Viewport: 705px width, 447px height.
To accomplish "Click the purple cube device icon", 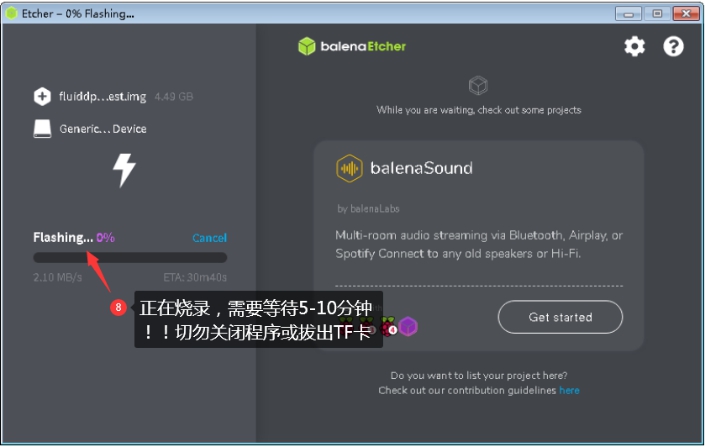I will pyautogui.click(x=408, y=326).
